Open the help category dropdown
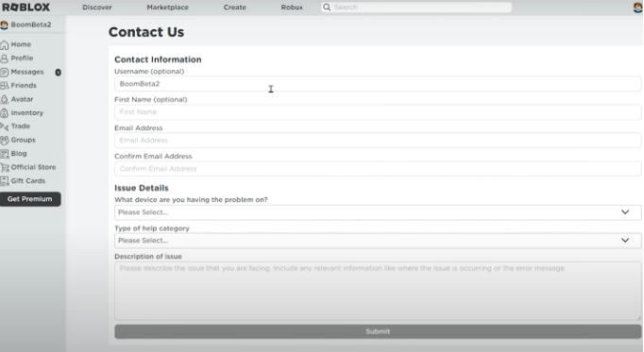The image size is (644, 352). [378, 241]
